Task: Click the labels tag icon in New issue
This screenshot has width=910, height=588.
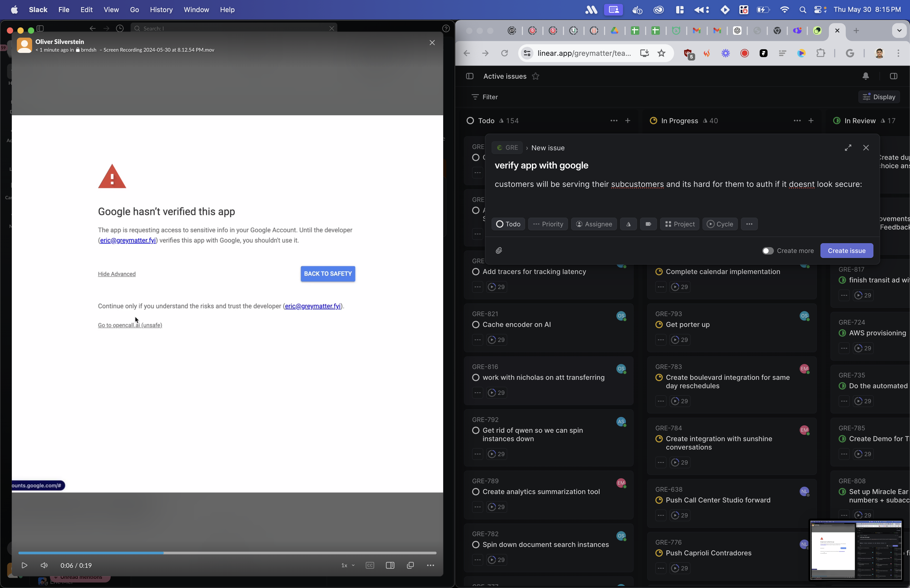Action: (x=648, y=224)
